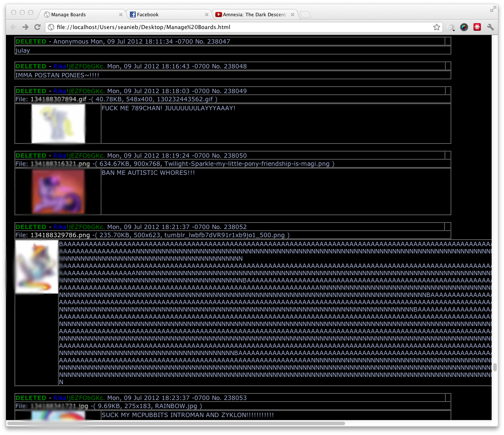This screenshot has height=435, width=504.
Task: Go back using the browser back arrow
Action: click(13, 27)
